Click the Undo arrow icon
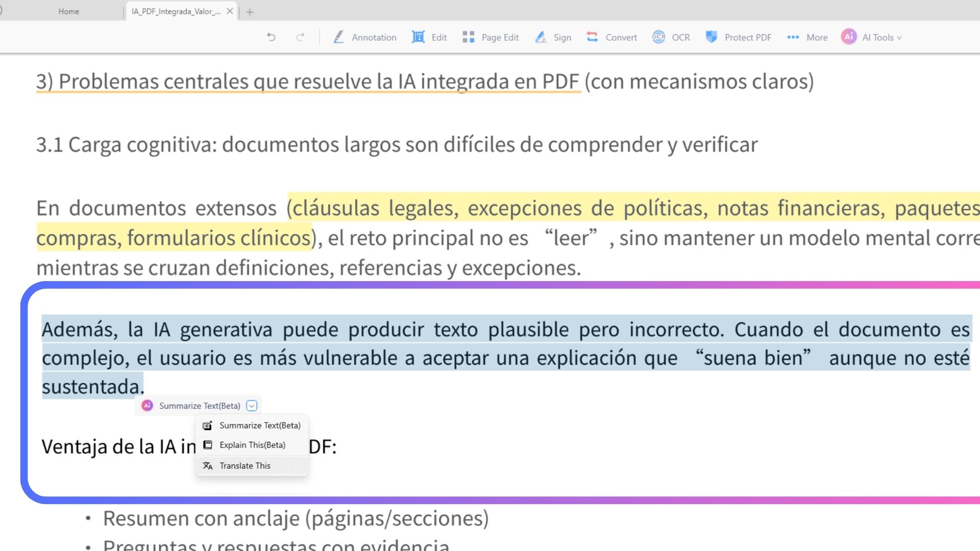Screen dimensions: 980x551 272,37
